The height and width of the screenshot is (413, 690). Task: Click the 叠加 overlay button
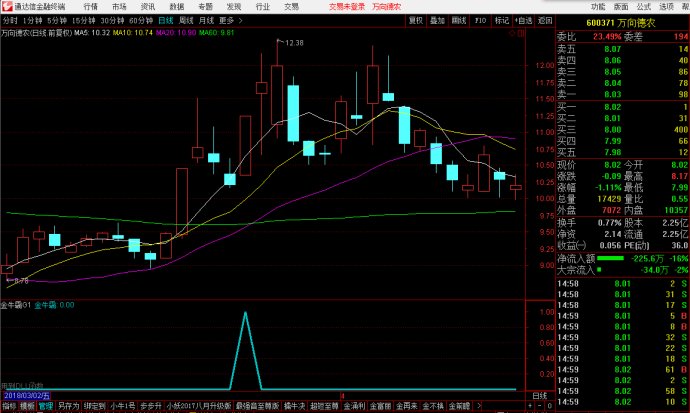pos(437,20)
